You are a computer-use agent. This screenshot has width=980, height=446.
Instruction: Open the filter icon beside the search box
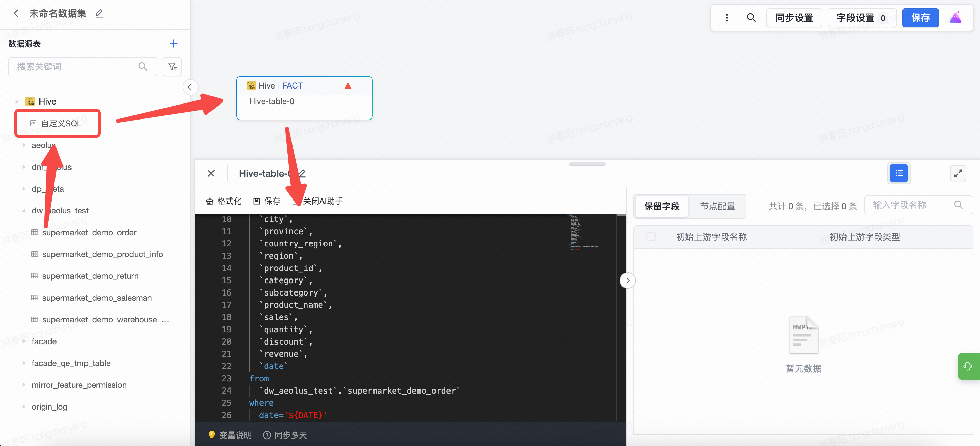172,66
